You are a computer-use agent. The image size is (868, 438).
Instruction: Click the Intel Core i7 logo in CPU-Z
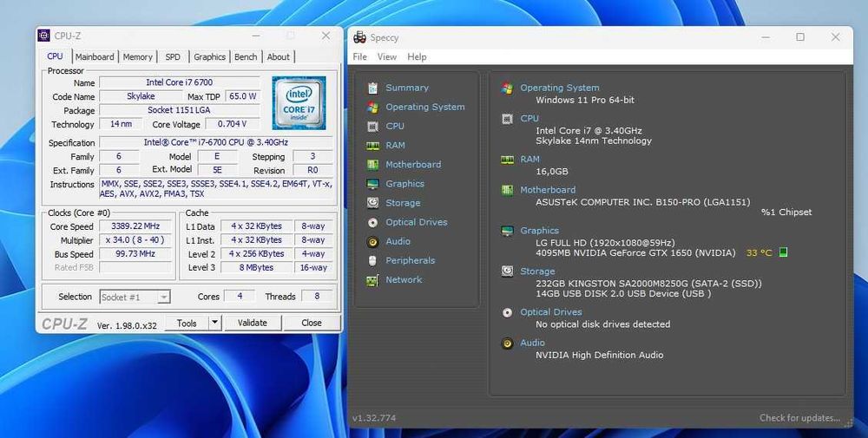point(299,103)
